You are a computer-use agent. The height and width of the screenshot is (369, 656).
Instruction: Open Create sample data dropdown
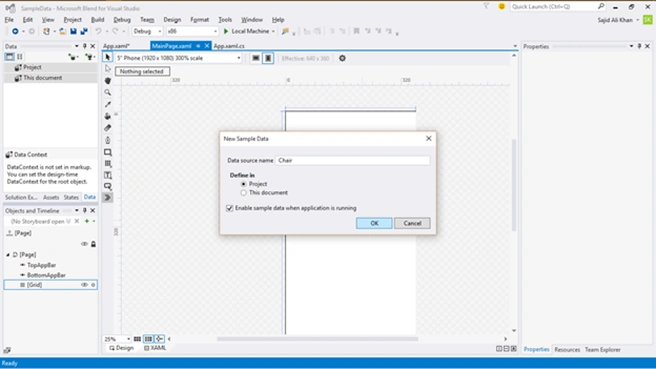pos(74,57)
